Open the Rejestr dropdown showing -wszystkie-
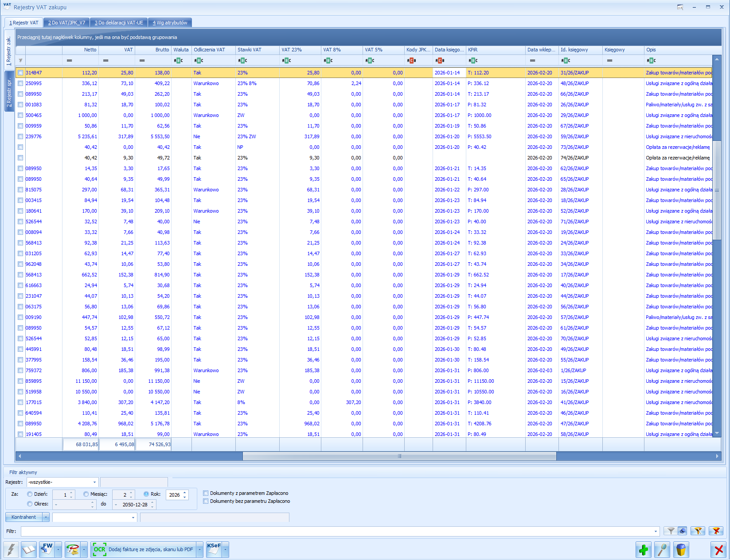This screenshot has width=730, height=560. pos(94,482)
